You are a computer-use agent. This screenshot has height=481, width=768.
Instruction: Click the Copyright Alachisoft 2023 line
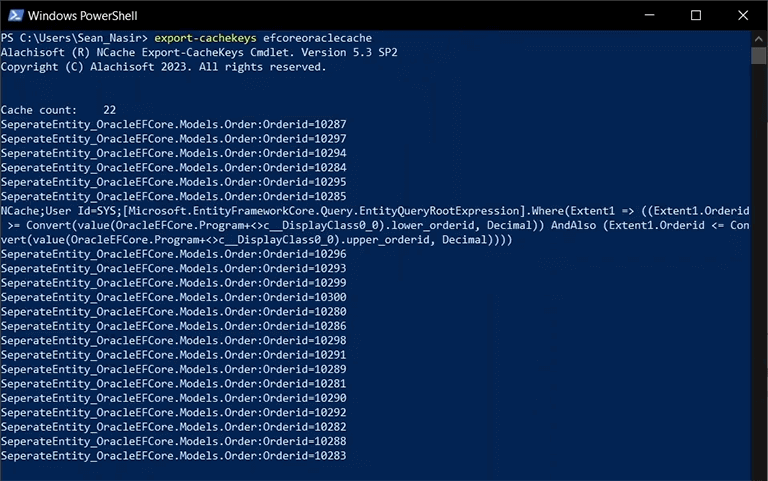click(164, 67)
